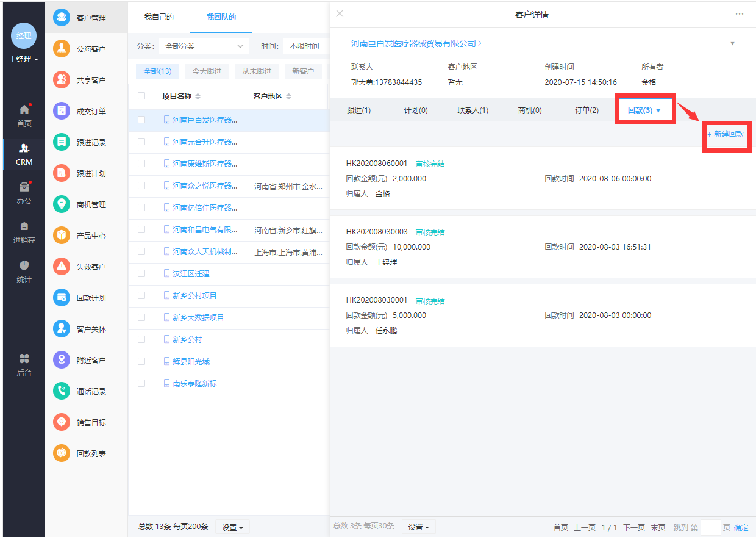Screen dimensions: 756x537
Task: Check the 新乡公村项目 row checkbox
Action: (x=141, y=295)
